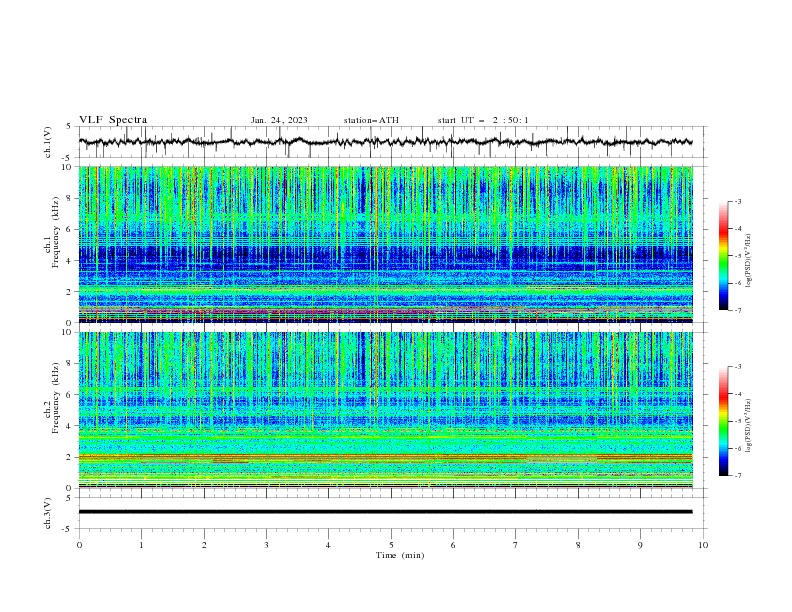Screen dimensions: 792x612
Task: Click the "-7" tick on lower colorbar
Action: coord(738,475)
